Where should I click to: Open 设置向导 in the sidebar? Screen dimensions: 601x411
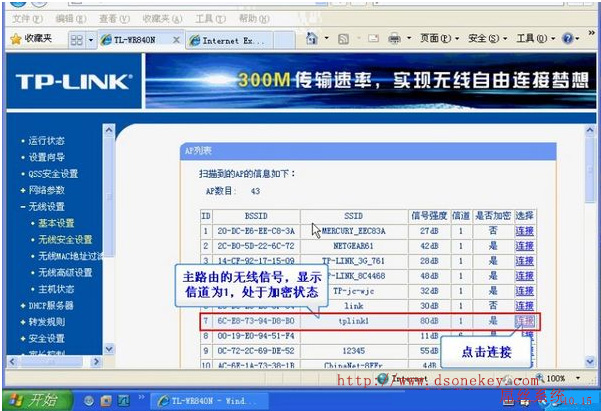(x=46, y=157)
